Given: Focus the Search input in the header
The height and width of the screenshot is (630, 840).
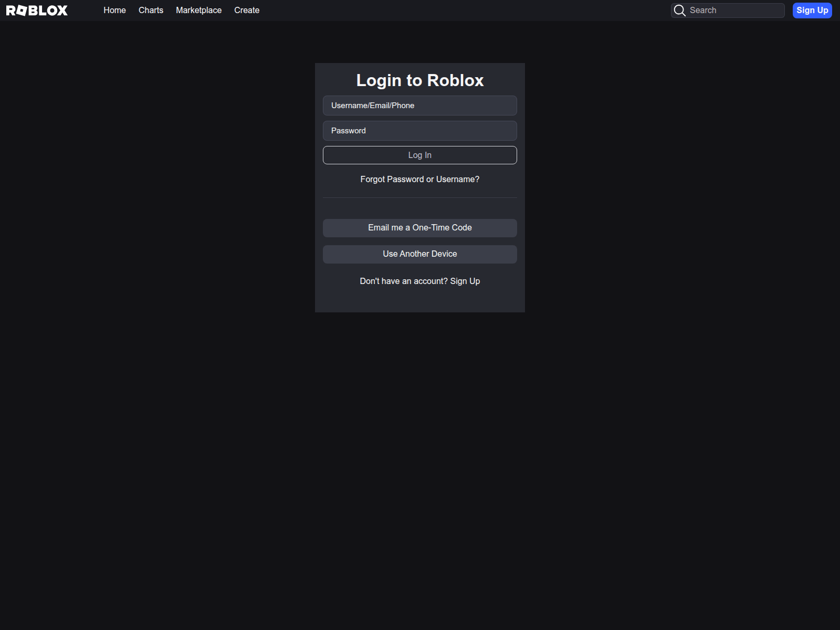Looking at the screenshot, I should [x=728, y=10].
